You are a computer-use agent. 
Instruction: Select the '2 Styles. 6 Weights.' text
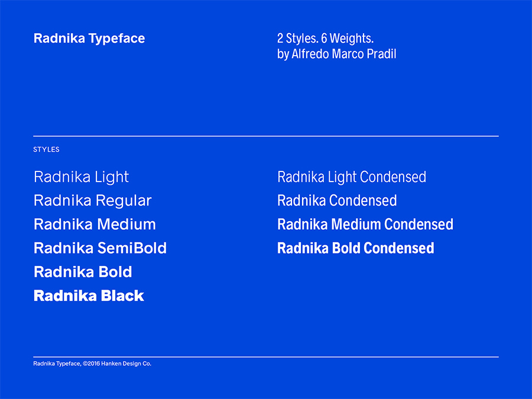(325, 38)
